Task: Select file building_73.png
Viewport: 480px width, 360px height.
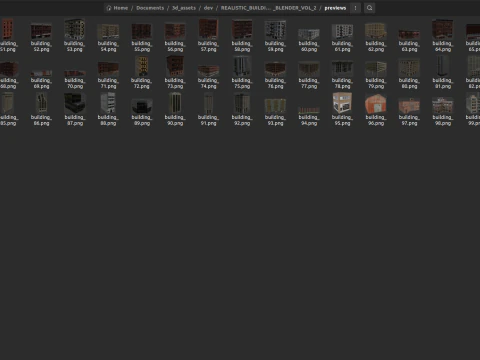Action: coord(175,73)
